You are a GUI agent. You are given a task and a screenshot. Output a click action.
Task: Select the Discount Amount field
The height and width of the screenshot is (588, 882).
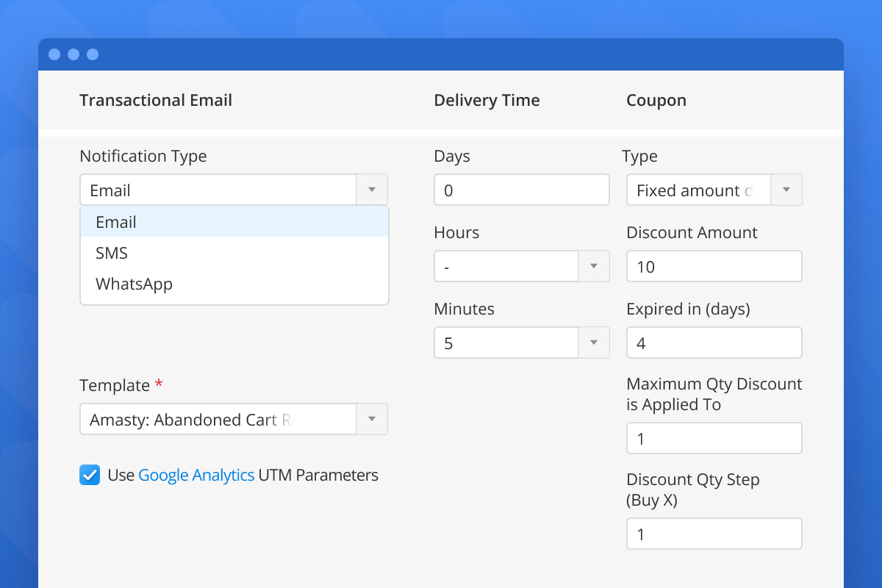point(714,266)
